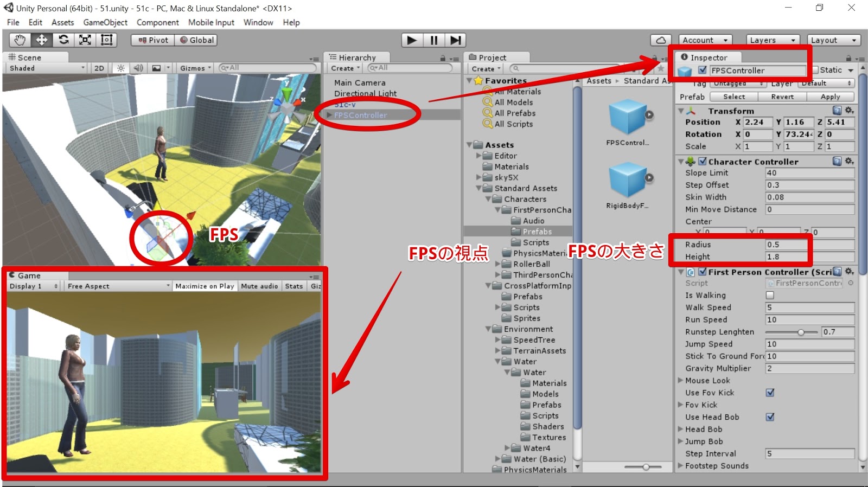Viewport: 868px width, 487px height.
Task: Select the Hand tool in toolbar
Action: [20, 40]
